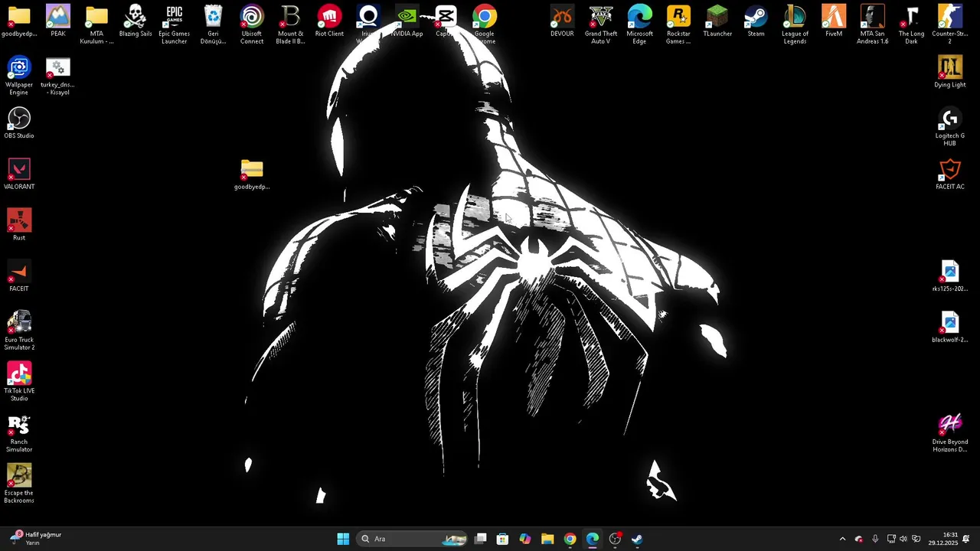Launch the Riot Client shortcut
Image resolution: width=980 pixels, height=551 pixels.
[329, 21]
